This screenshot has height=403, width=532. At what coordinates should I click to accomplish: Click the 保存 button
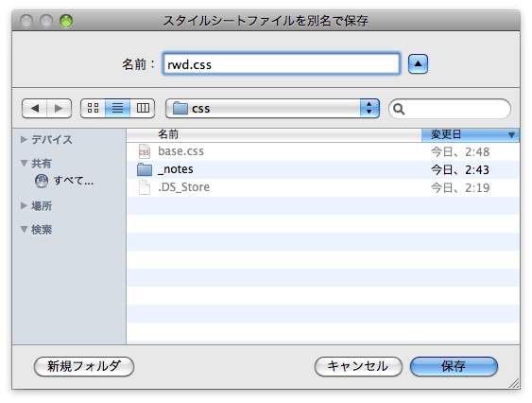pyautogui.click(x=454, y=366)
